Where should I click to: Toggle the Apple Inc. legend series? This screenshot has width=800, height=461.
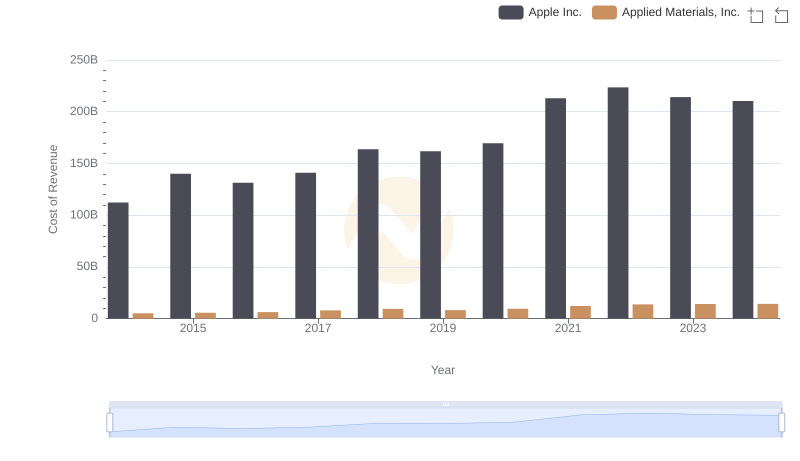[540, 12]
